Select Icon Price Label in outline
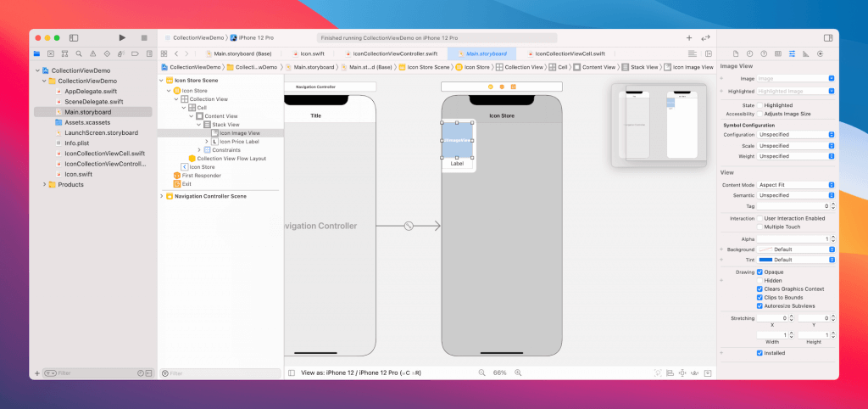 pos(238,142)
